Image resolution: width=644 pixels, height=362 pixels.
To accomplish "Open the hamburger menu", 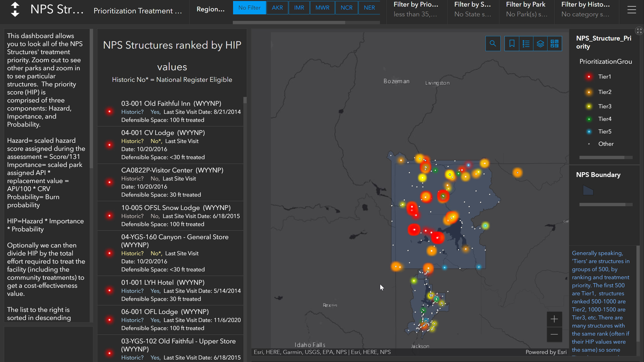I will 631,10.
